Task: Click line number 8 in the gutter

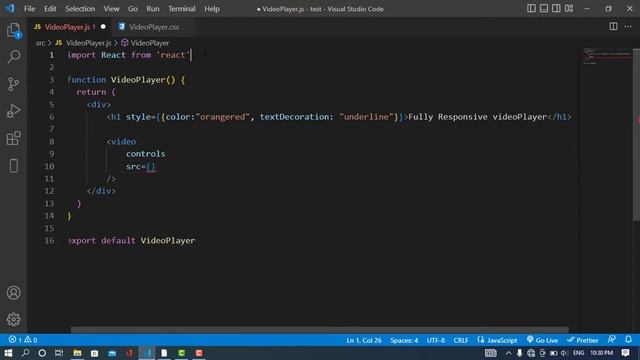Action: 51,141
